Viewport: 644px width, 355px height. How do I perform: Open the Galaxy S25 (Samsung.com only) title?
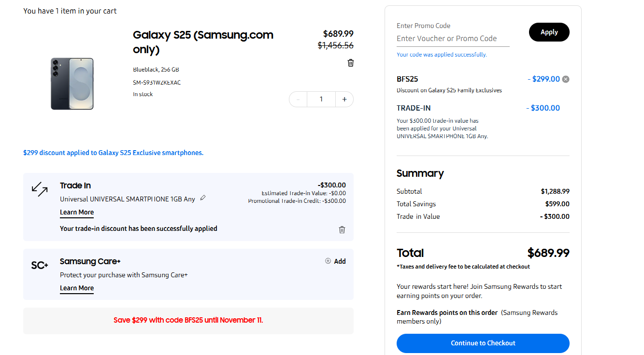point(203,42)
